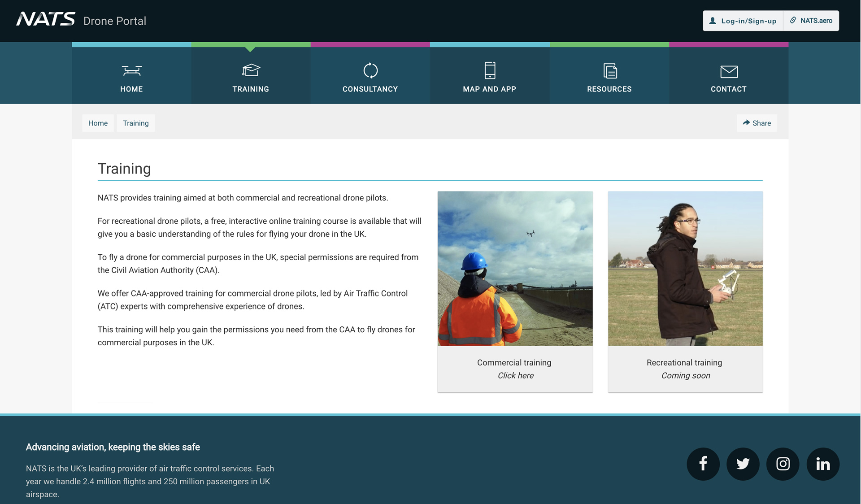Click the footer text about 2.4 million flights
This screenshot has height=504, width=861.
coord(150,481)
